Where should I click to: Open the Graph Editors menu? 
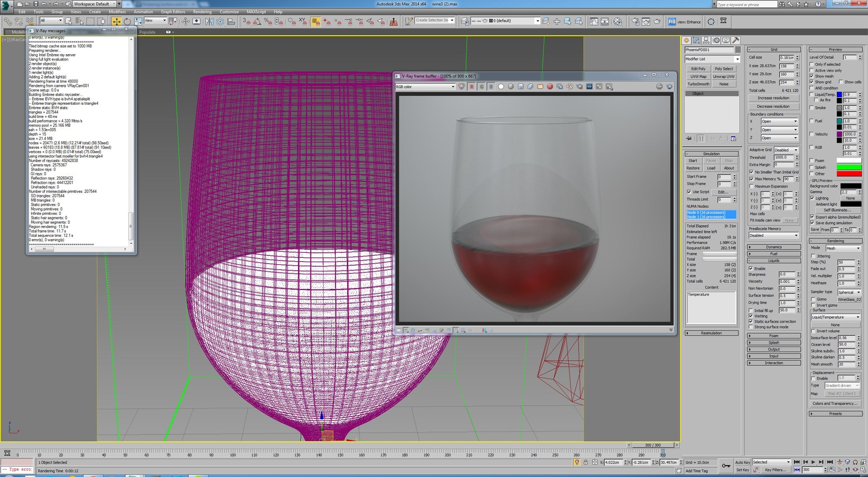[173, 12]
